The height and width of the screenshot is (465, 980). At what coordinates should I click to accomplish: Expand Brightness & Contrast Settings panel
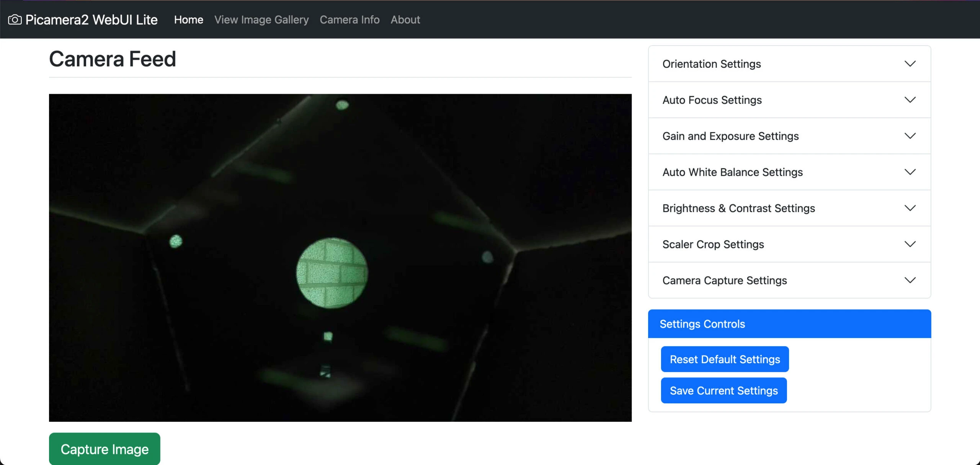coord(738,208)
